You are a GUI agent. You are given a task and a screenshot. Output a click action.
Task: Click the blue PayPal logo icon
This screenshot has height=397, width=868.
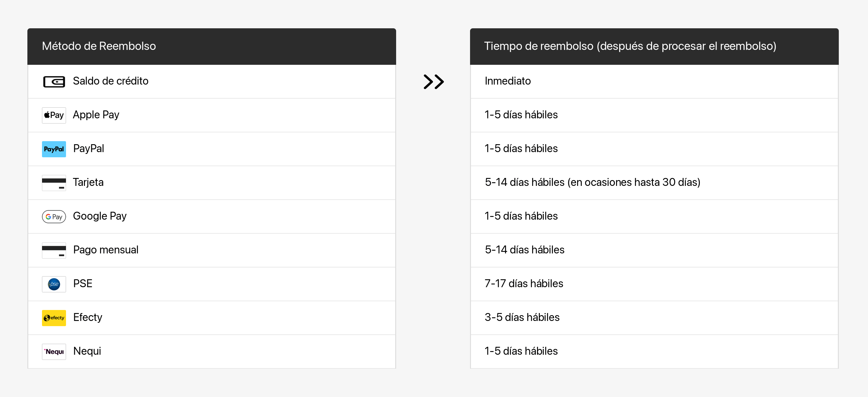[x=54, y=149]
